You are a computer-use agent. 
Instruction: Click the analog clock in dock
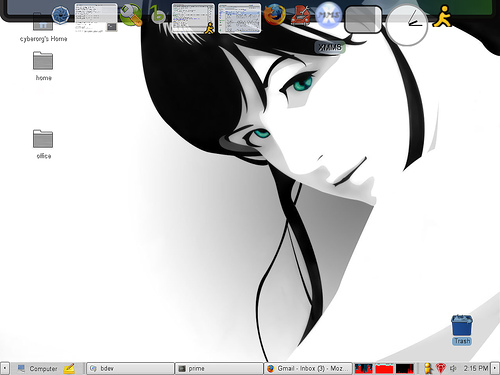(407, 25)
